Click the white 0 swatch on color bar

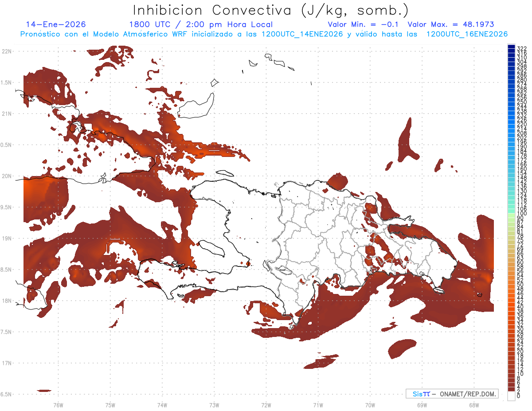[511, 396]
